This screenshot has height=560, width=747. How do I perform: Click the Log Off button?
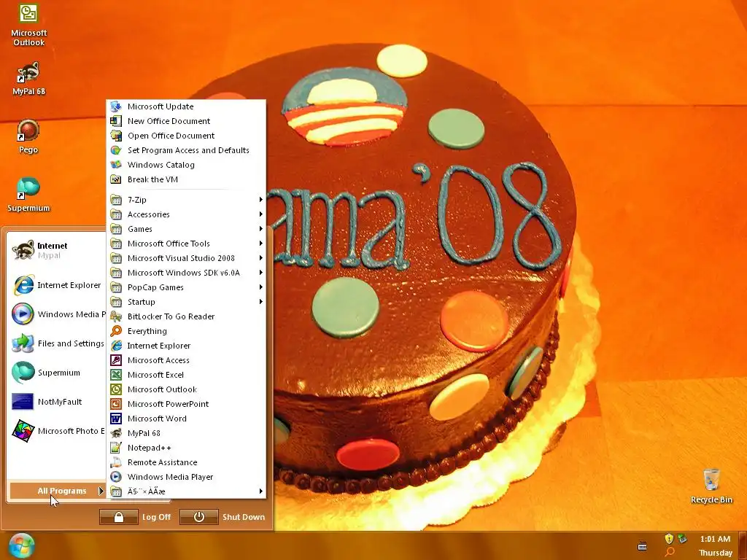pyautogui.click(x=135, y=517)
